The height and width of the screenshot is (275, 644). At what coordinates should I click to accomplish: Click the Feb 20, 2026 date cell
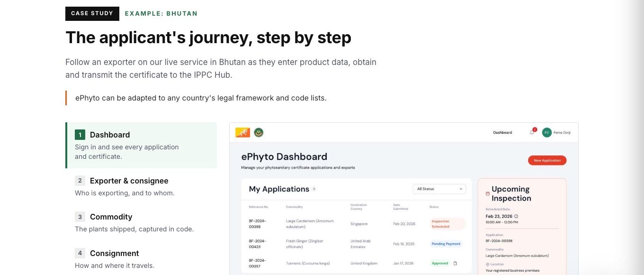tap(403, 224)
